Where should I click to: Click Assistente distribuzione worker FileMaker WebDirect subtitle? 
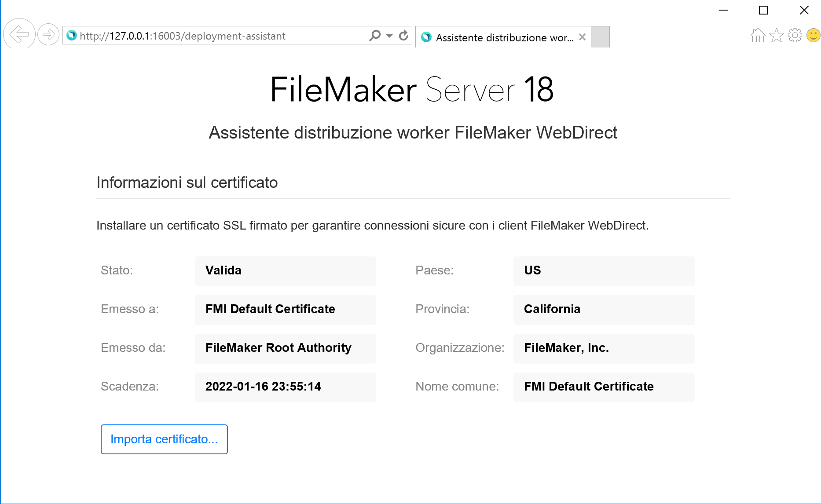click(x=413, y=133)
